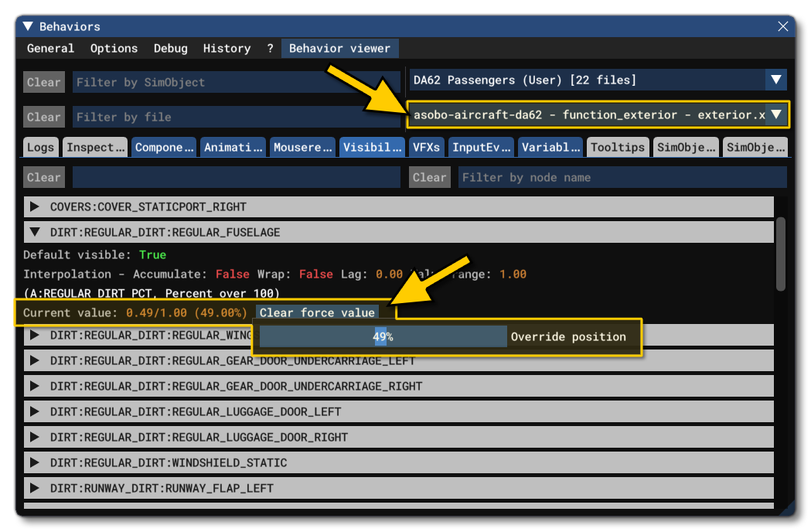
Task: Expand DIRT:REGULAR_DIRT:REGULAR_GEAR_DOOR_UNDERCARRIAGE_LEFT
Action: [33, 360]
